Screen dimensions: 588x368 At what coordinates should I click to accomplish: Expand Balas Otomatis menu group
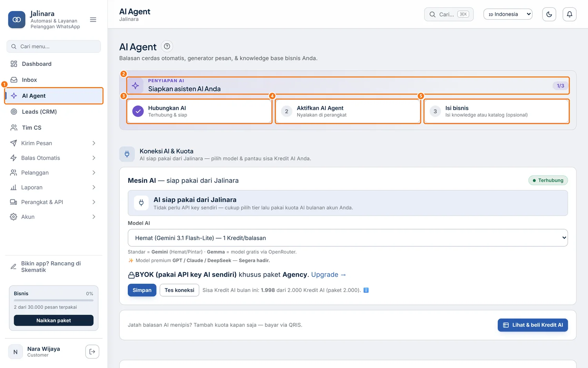[x=54, y=158]
